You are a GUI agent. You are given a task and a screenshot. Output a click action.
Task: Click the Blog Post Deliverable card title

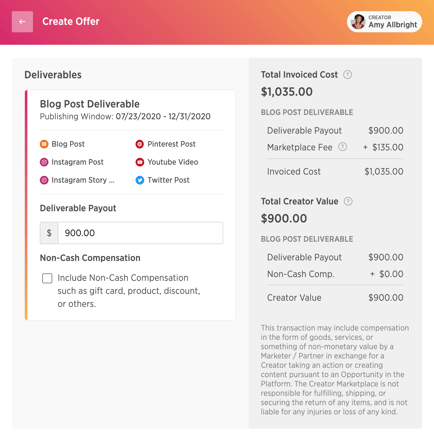click(90, 104)
